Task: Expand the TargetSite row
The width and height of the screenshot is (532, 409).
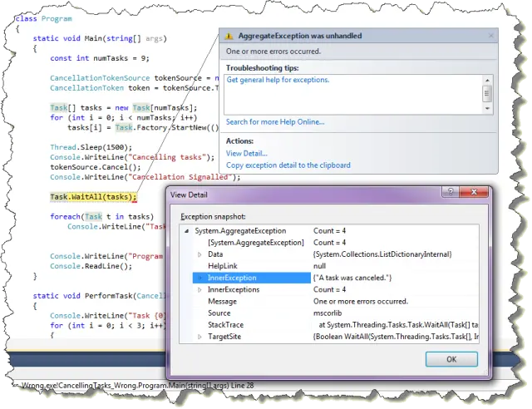Action: 199,337
